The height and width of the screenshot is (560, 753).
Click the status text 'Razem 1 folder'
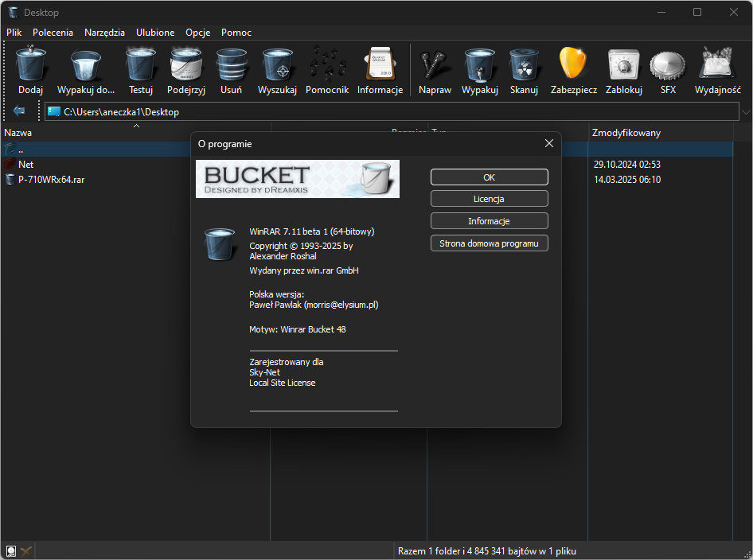(x=486, y=551)
